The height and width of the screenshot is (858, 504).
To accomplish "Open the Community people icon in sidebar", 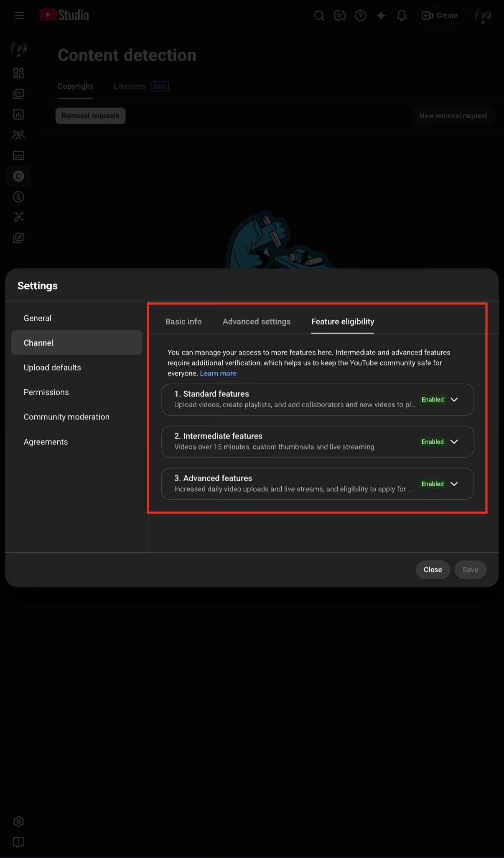I will pos(18,135).
